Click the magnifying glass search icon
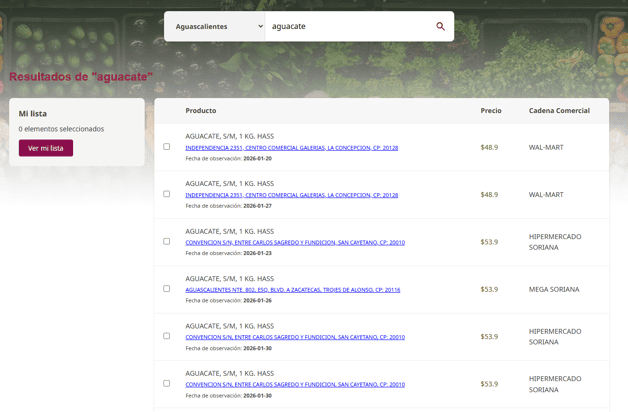 (440, 26)
